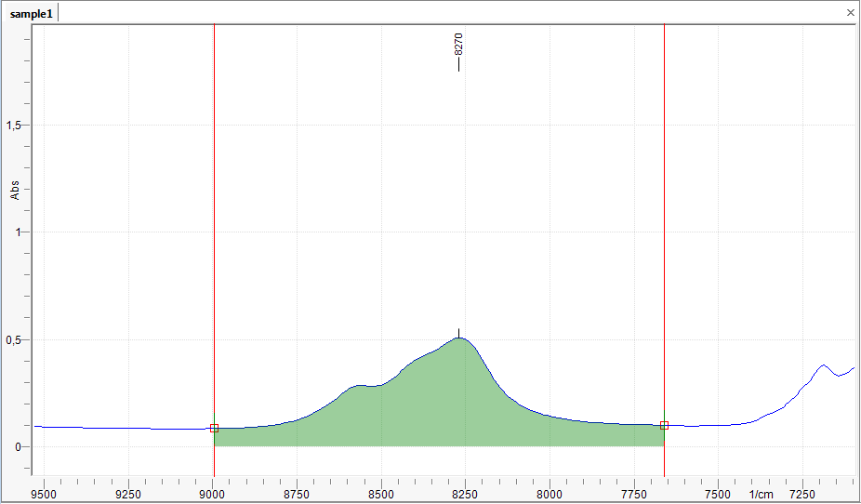Close the sample1 spectrum panel

(850, 13)
